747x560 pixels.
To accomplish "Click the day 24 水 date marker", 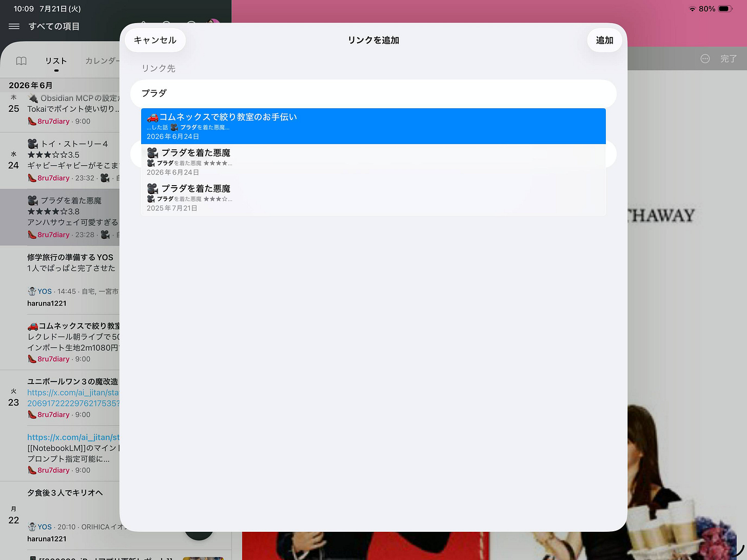I will [x=13, y=161].
